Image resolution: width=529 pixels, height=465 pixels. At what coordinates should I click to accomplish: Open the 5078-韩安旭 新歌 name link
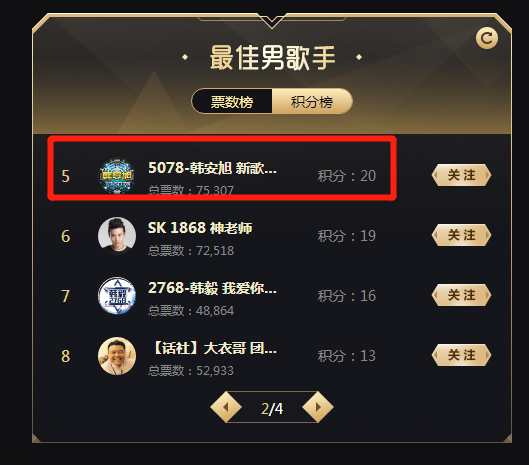[213, 168]
